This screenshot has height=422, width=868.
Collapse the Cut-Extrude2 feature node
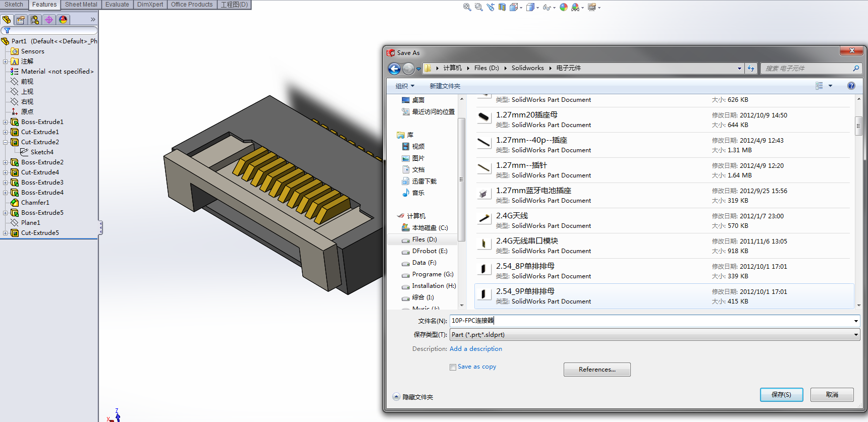click(5, 142)
